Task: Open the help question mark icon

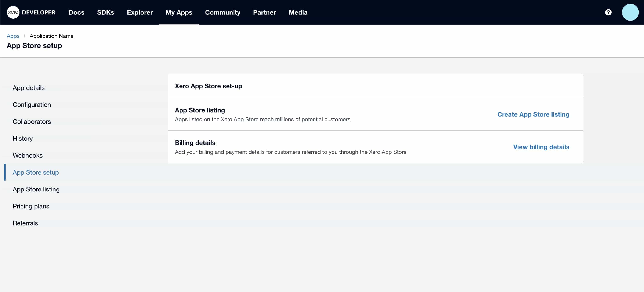Action: (608, 12)
